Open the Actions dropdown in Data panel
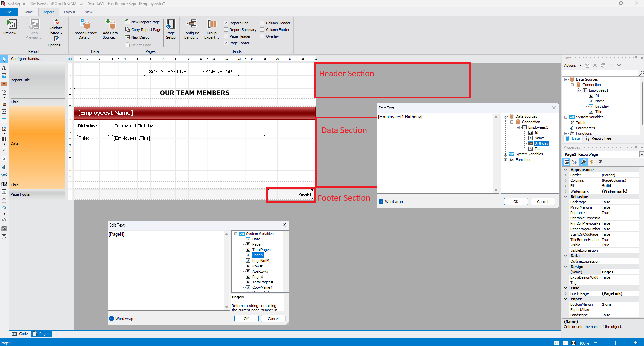 [x=573, y=65]
